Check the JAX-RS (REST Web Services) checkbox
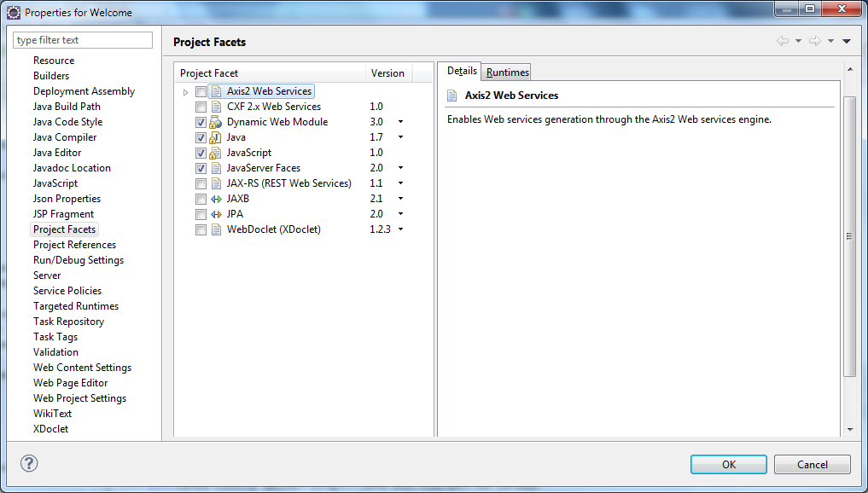The height and width of the screenshot is (493, 868). [201, 183]
